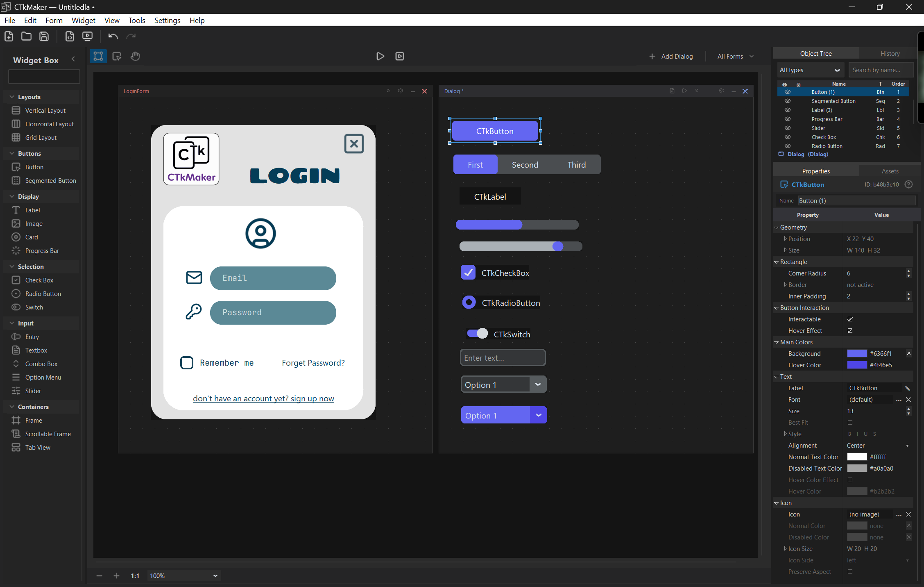
Task: Clear the Icon image value
Action: 908,514
